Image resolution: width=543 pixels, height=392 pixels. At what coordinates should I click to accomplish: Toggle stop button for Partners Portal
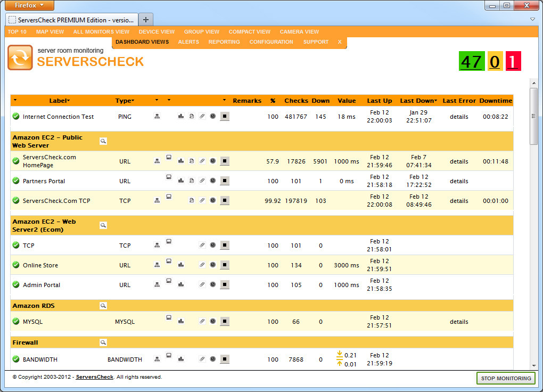[x=225, y=181]
